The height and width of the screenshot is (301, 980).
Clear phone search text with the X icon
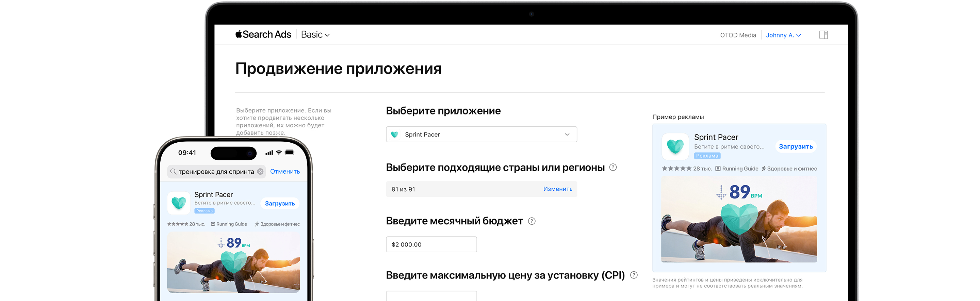(x=260, y=172)
